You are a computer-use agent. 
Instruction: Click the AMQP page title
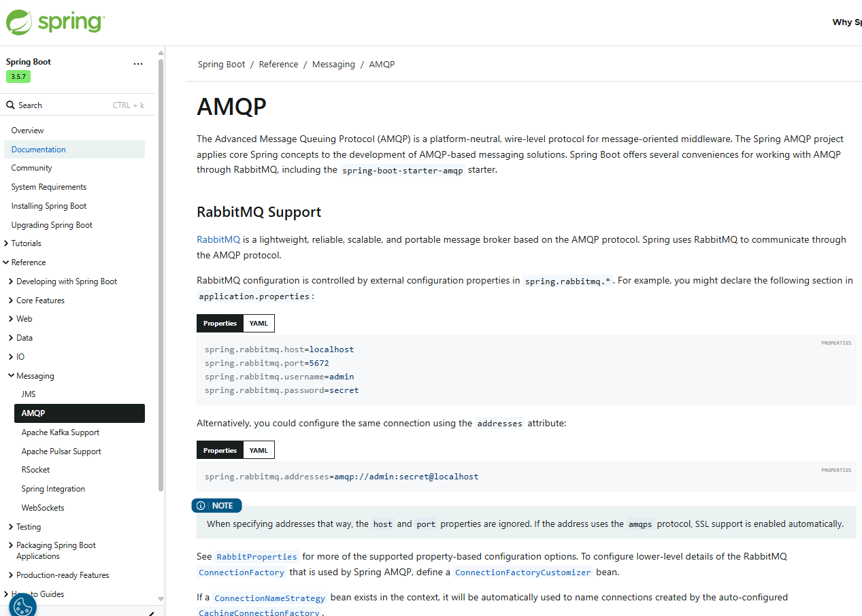pyautogui.click(x=231, y=107)
